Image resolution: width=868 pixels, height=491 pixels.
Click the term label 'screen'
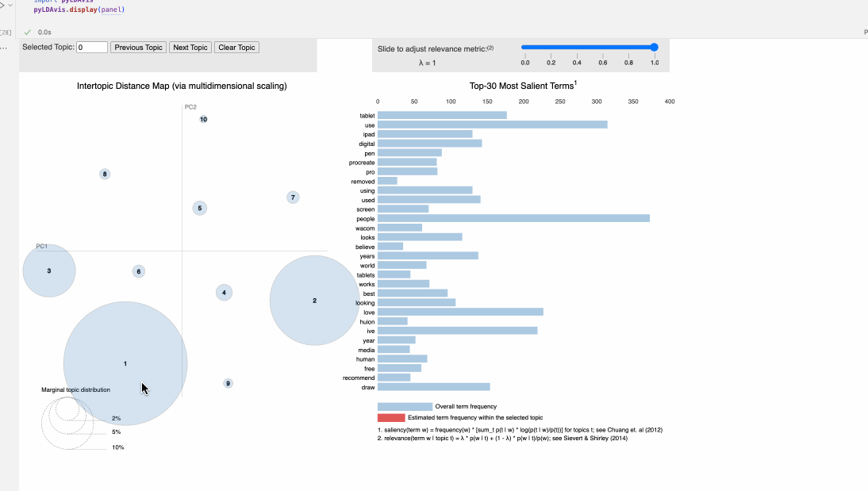click(x=365, y=209)
